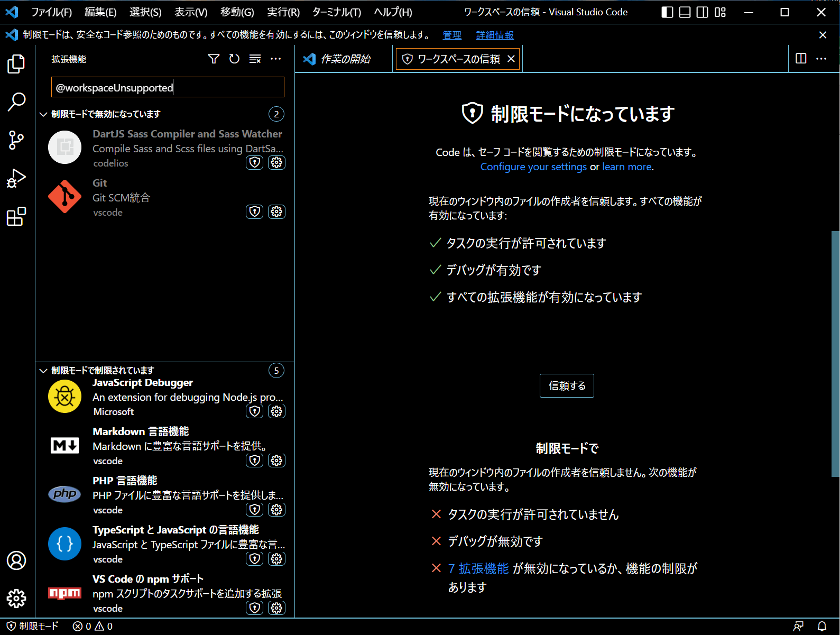
Task: Click the shield icon on PHP 言語機能
Action: click(x=255, y=510)
